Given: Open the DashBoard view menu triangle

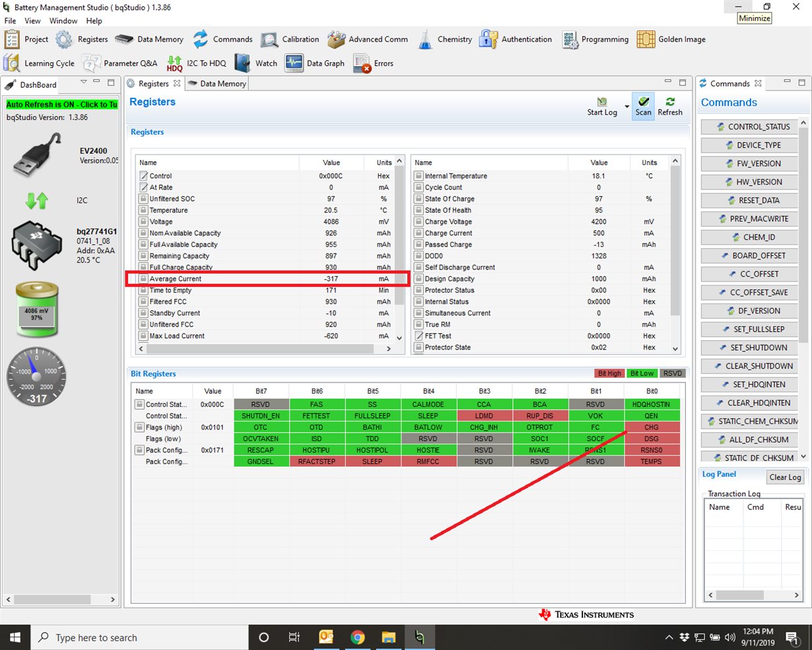Looking at the screenshot, I should click(84, 83).
